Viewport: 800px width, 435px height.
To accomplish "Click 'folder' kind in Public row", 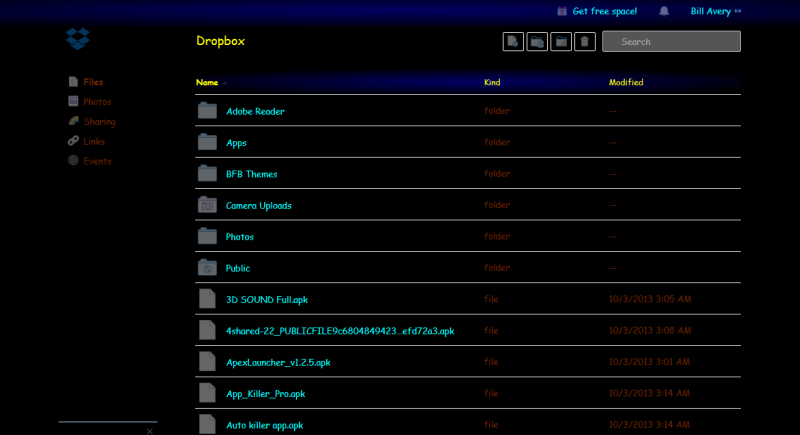I will coord(497,268).
